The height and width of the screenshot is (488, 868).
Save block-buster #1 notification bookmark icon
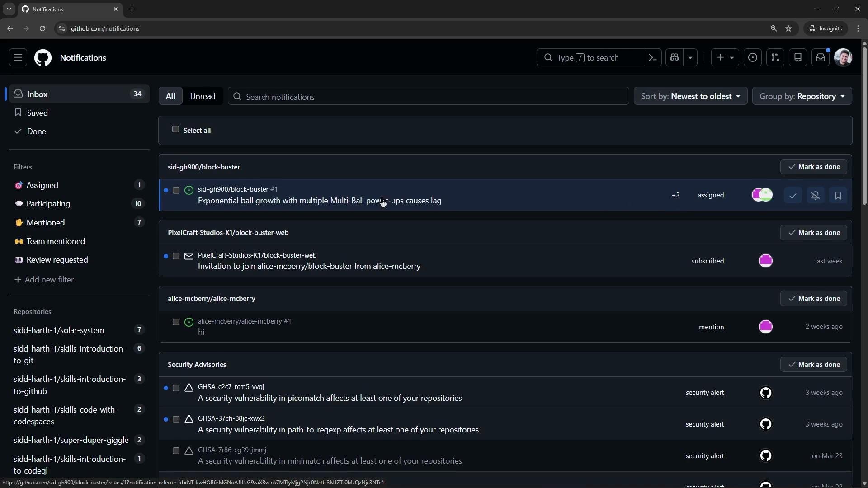(x=838, y=196)
